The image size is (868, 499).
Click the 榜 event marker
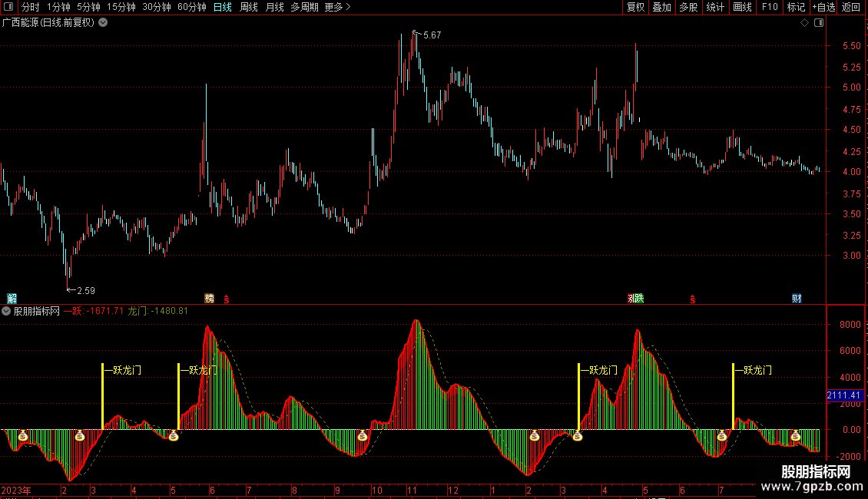tap(209, 299)
